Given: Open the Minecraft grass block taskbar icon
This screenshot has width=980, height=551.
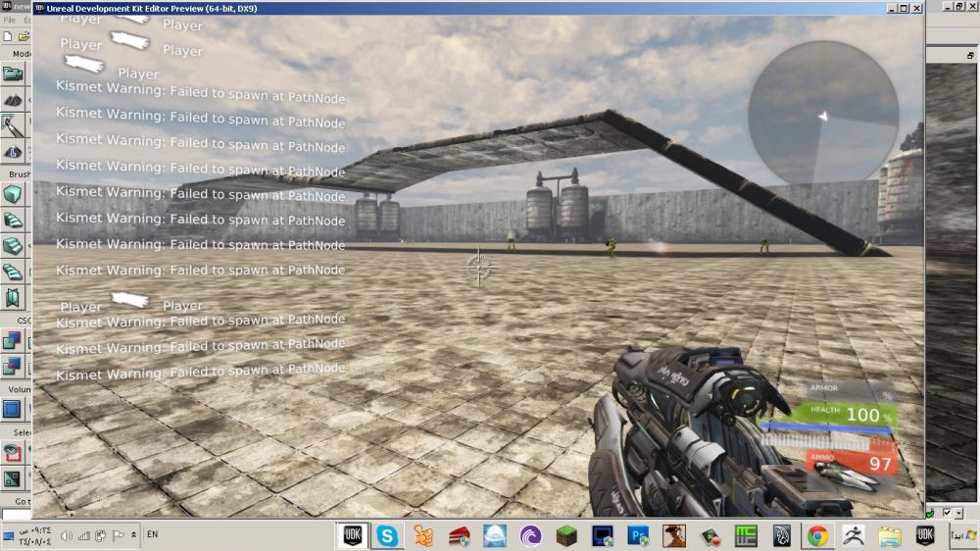Looking at the screenshot, I should coord(566,536).
